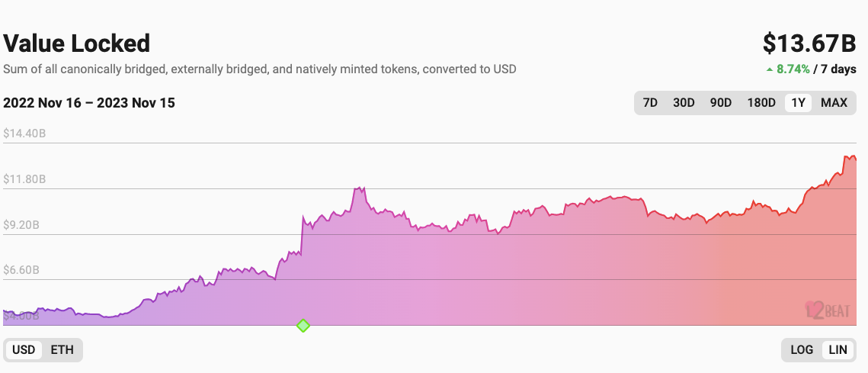Viewport: 868px width, 373px height.
Task: Switch value currency to ETH
Action: (x=62, y=350)
